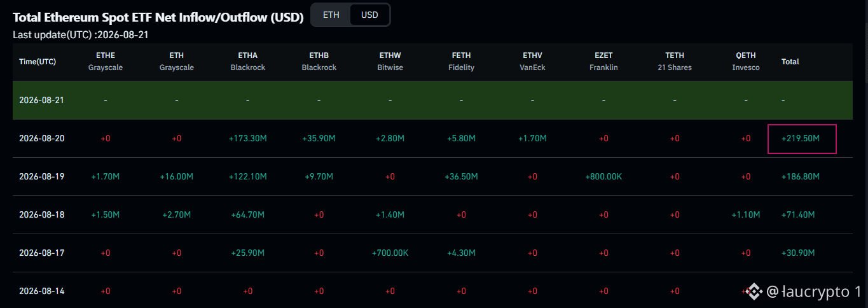
Task: Click the +35.90M ETHB value
Action: [319, 138]
